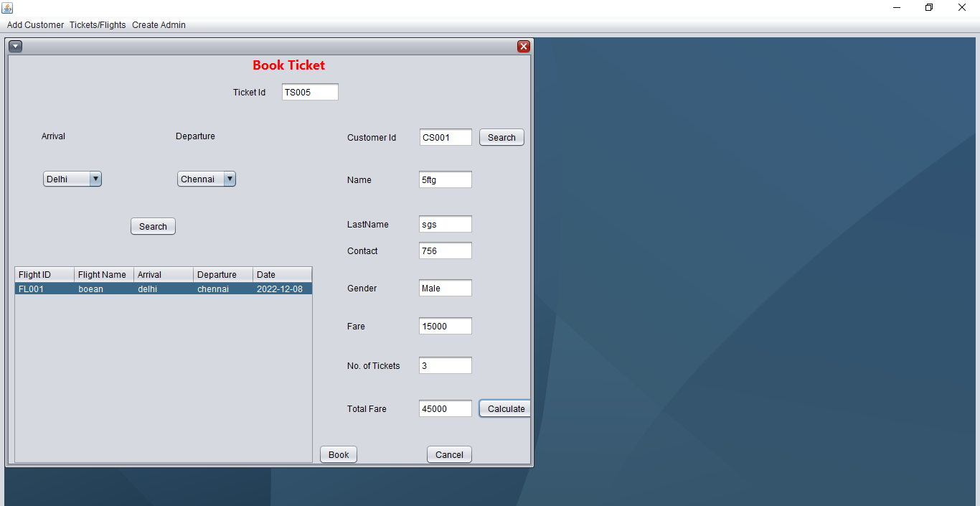Expand the Chennai combo box arrow
This screenshot has height=506, width=980.
point(230,179)
